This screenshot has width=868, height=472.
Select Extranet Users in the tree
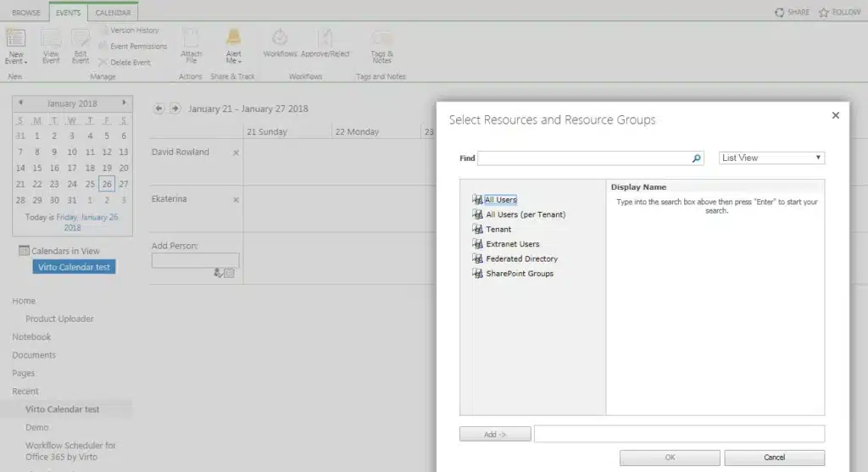(513, 243)
